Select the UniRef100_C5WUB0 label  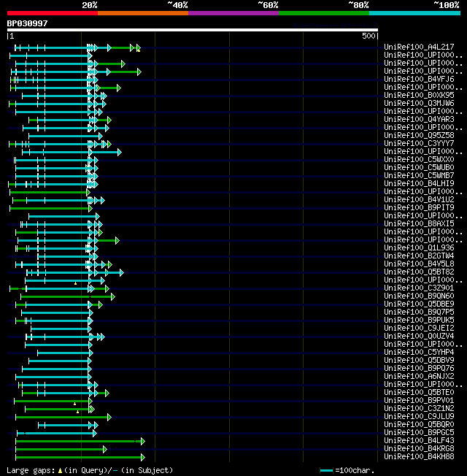(x=419, y=168)
